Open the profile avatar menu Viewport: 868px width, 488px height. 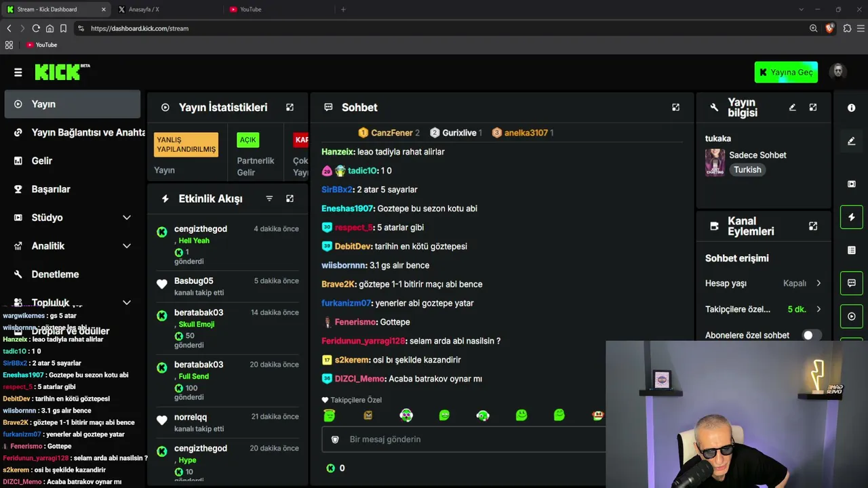click(838, 72)
